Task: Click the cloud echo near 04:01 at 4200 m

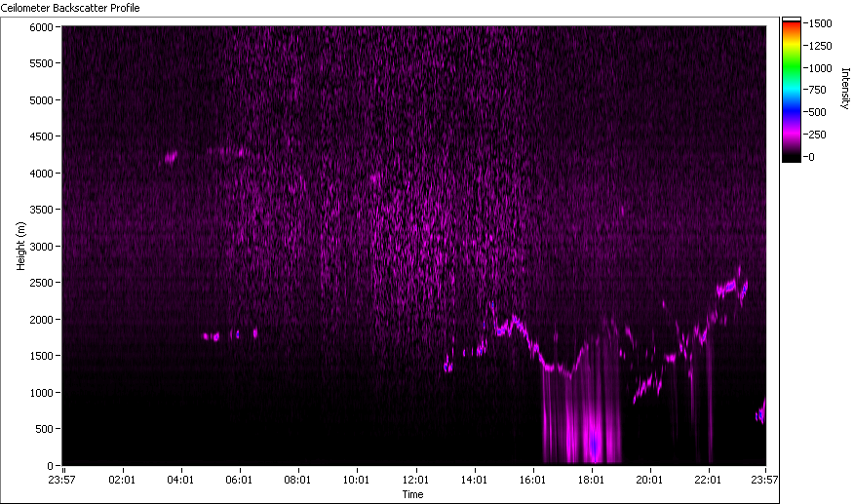Action: click(171, 158)
